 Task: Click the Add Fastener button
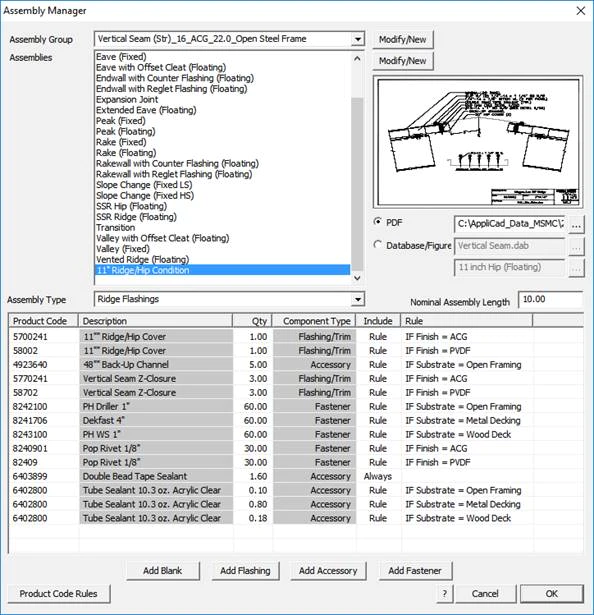click(415, 571)
